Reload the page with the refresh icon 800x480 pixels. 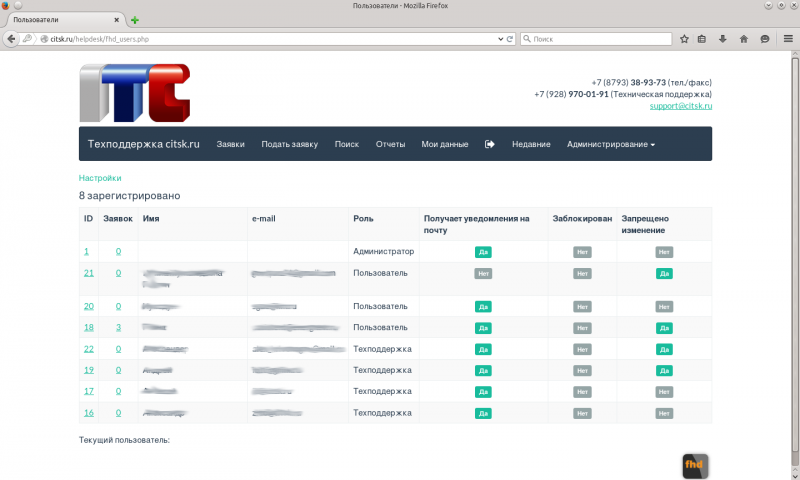(510, 39)
